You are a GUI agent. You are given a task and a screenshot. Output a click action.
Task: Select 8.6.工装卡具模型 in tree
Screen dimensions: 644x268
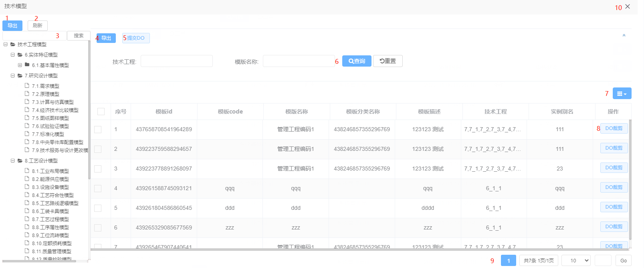tap(50, 211)
